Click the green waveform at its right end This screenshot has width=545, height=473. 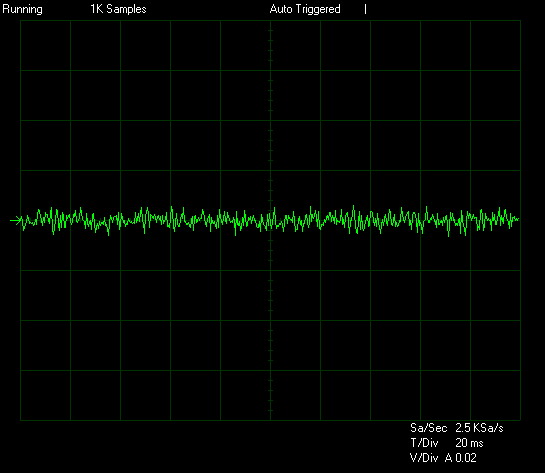coord(518,219)
